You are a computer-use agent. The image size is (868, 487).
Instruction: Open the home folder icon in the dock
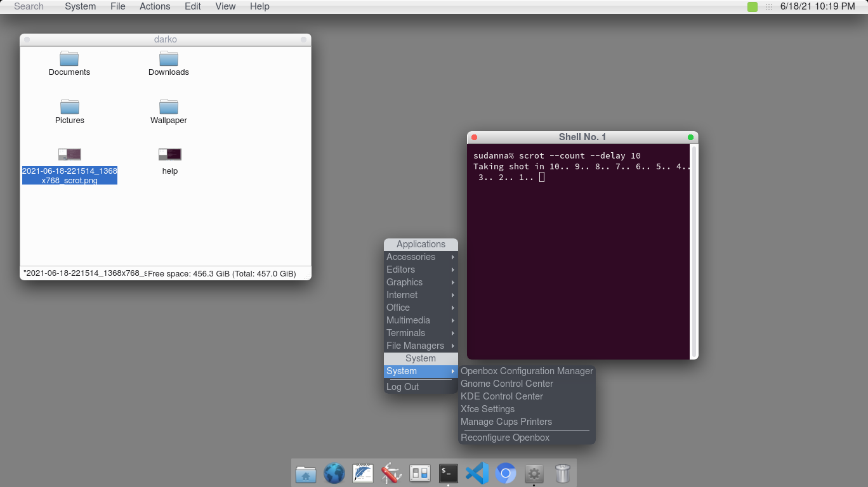[x=305, y=473]
